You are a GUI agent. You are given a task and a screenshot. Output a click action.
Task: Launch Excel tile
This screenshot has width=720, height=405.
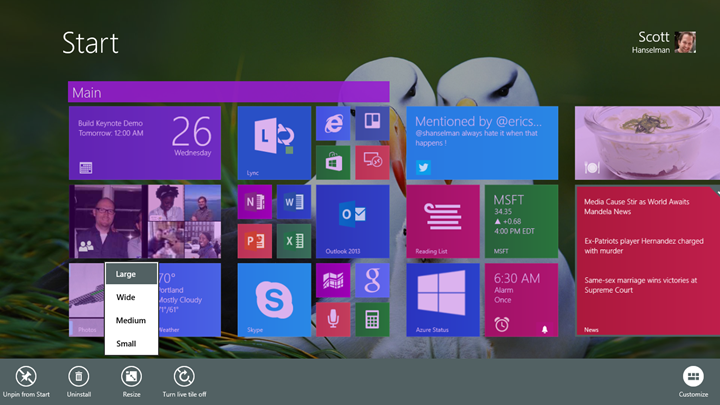(294, 241)
